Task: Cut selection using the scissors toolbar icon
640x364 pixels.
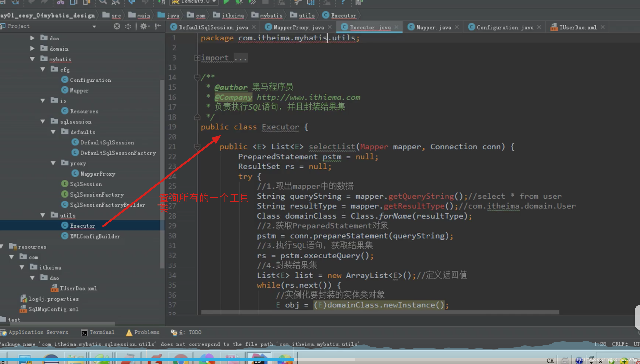Action: click(61, 2)
